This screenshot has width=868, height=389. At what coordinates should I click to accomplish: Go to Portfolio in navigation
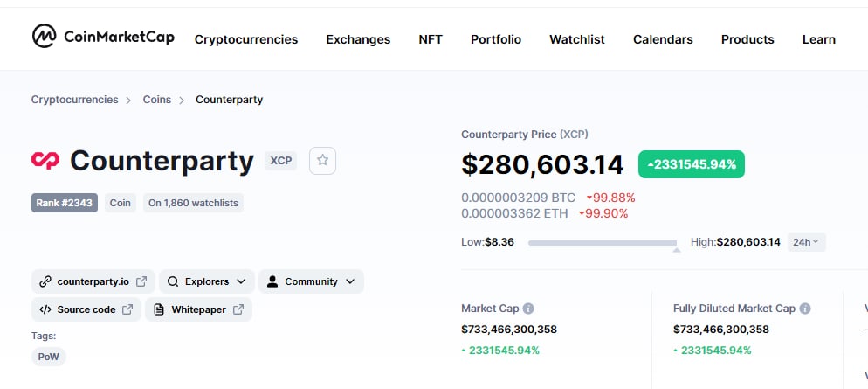(x=496, y=39)
